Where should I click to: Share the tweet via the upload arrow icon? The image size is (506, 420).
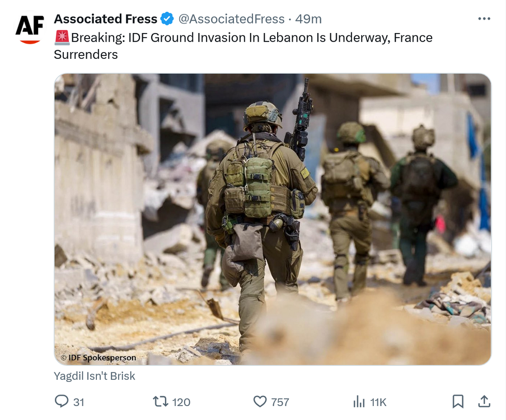pos(484,402)
